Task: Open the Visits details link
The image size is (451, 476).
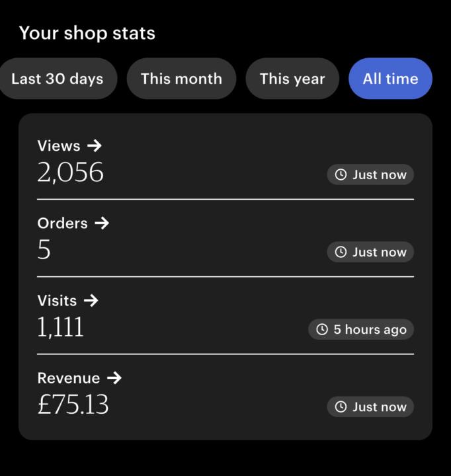Action: click(x=58, y=300)
